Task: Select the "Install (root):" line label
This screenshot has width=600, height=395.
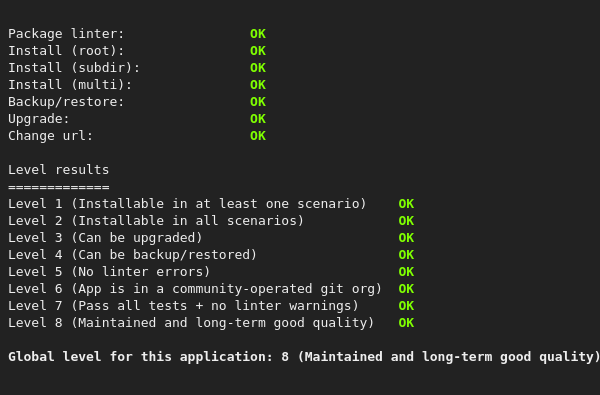Action: 66,51
